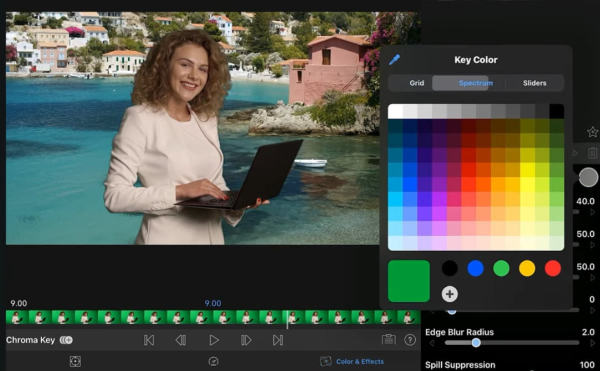Click the gray key color circle
This screenshot has height=371, width=600.
588,177
